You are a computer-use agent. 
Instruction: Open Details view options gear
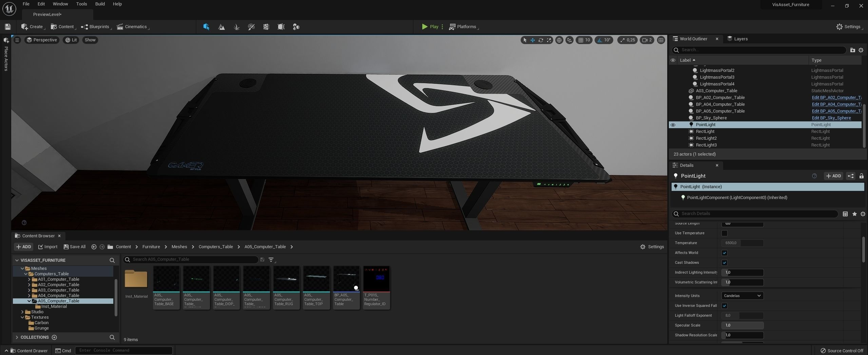click(863, 214)
